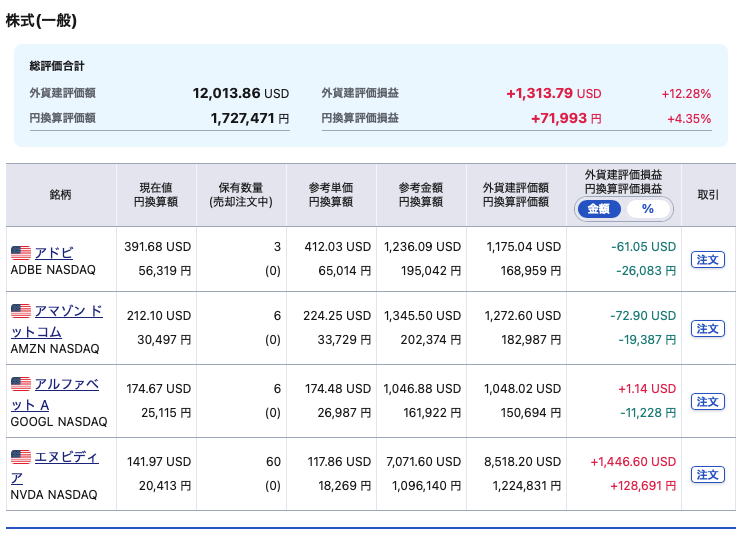
Task: Click the 総評価合計 summary label
Action: click(x=57, y=66)
